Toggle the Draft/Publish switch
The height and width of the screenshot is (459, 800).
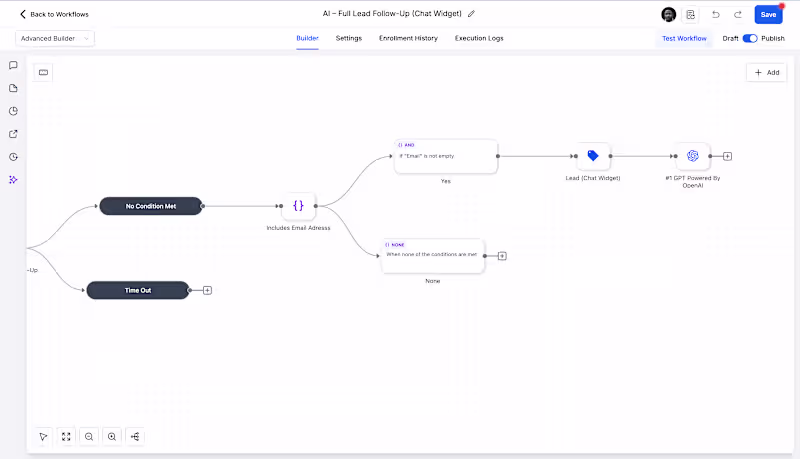749,38
